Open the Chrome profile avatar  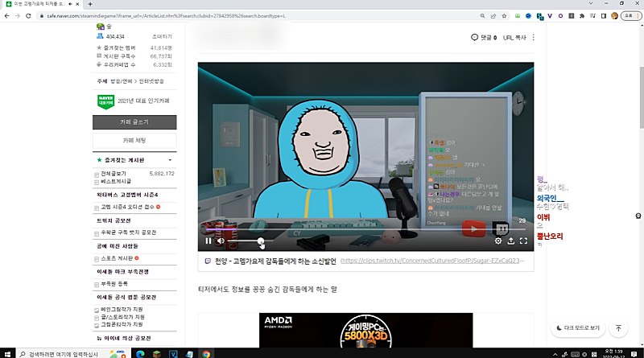pos(614,15)
